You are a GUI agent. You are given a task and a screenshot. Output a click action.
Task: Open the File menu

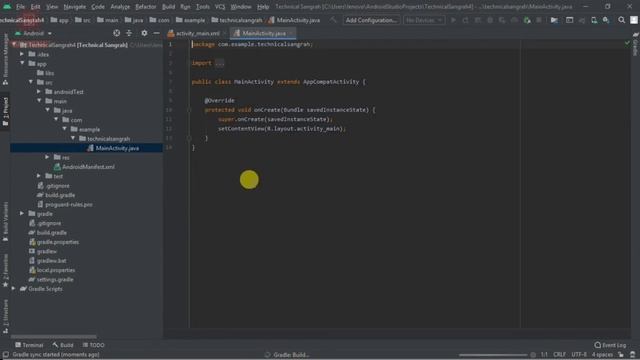(20, 7)
